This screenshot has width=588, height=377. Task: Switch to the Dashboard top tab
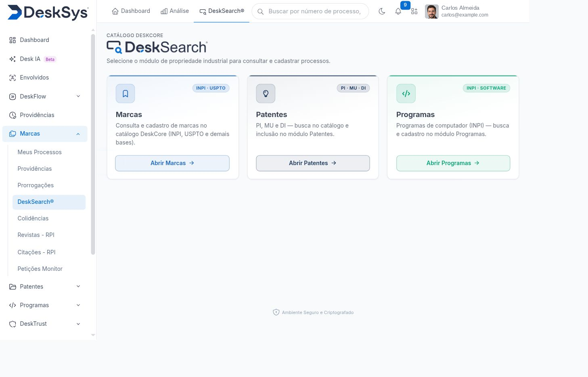131,11
